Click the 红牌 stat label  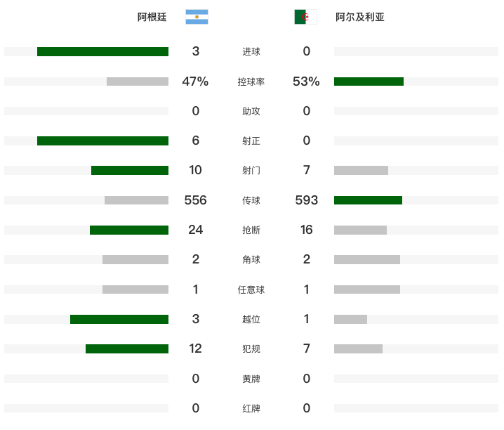click(251, 408)
